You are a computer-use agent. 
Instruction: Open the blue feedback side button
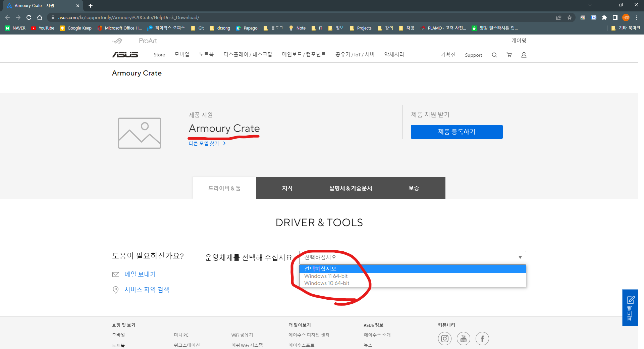click(x=630, y=308)
